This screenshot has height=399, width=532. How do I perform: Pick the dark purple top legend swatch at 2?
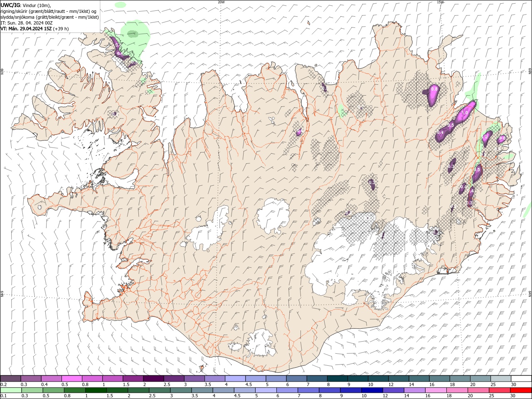tap(153, 379)
